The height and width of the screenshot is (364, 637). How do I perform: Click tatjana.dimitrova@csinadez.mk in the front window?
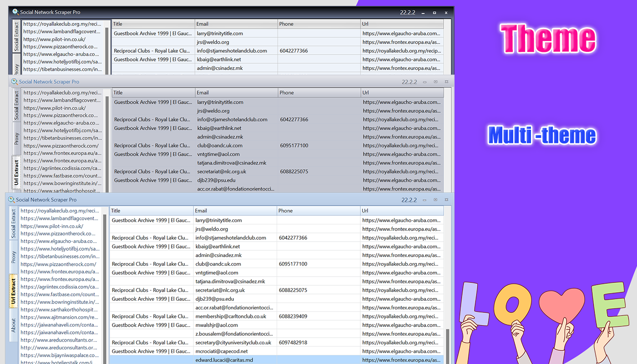(x=230, y=281)
